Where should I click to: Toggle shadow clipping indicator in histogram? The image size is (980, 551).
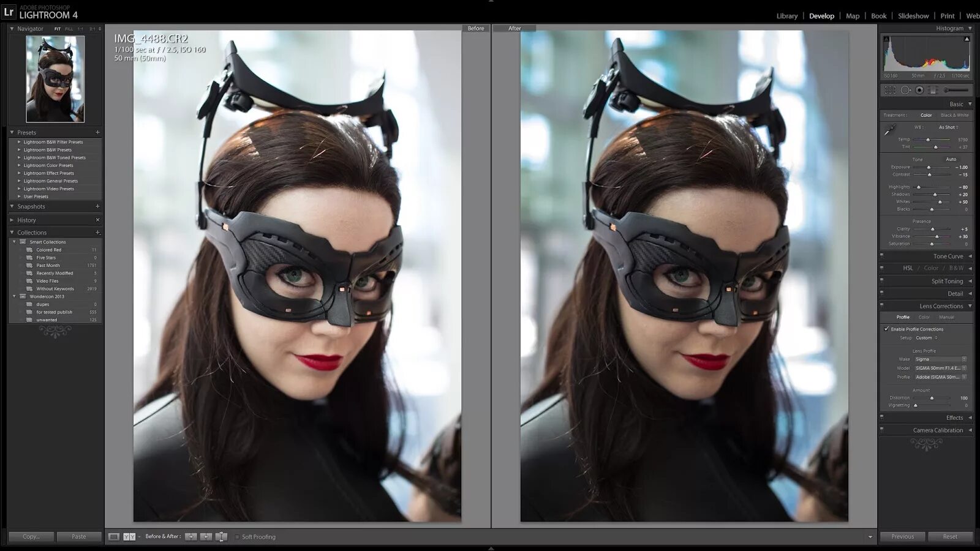pyautogui.click(x=885, y=39)
